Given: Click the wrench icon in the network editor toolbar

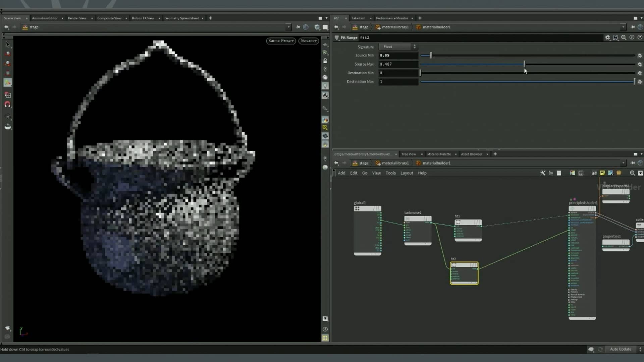Looking at the screenshot, I should 543,173.
